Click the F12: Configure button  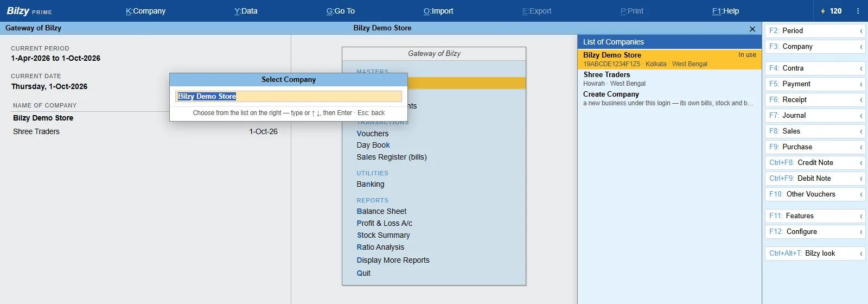(815, 232)
